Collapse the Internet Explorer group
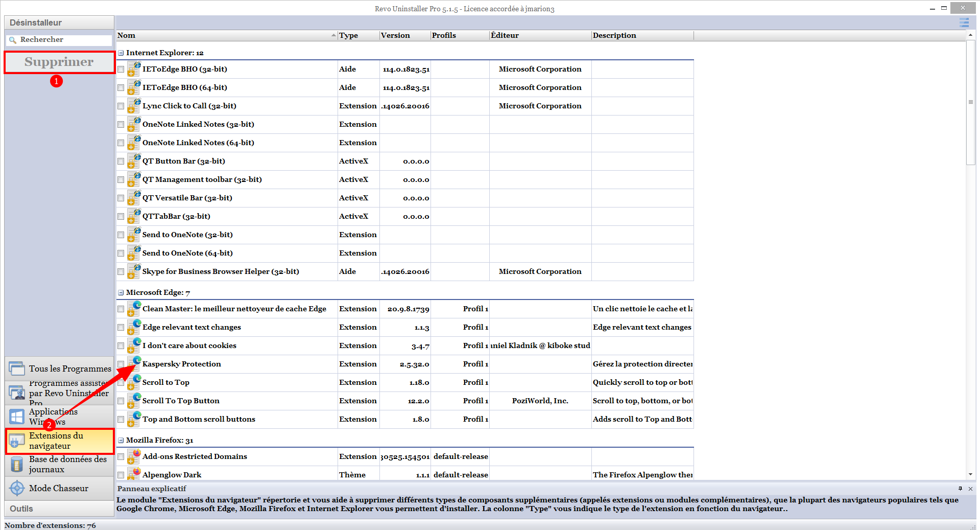The image size is (980, 530). point(121,53)
